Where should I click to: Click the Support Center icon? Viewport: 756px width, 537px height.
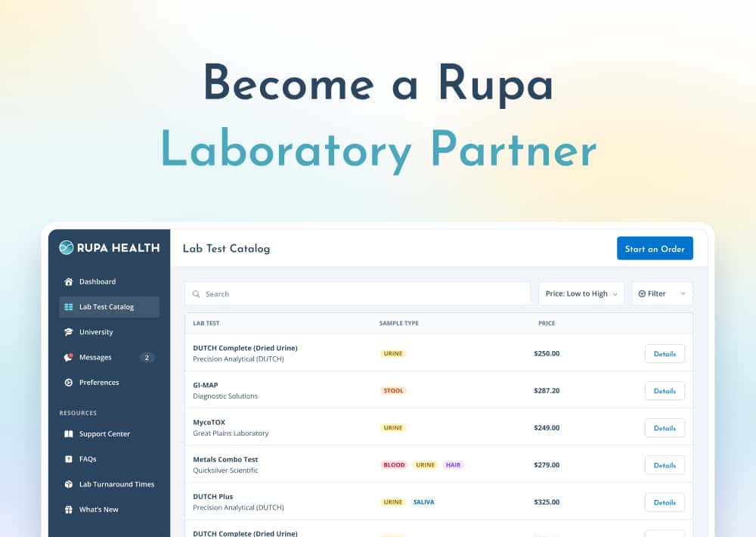pyautogui.click(x=68, y=433)
